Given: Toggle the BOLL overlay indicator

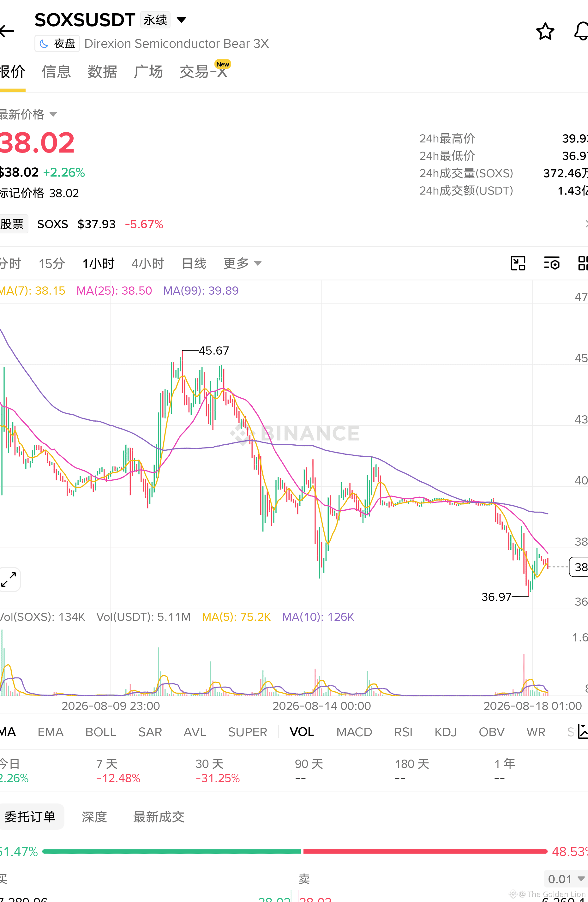Looking at the screenshot, I should 100,731.
